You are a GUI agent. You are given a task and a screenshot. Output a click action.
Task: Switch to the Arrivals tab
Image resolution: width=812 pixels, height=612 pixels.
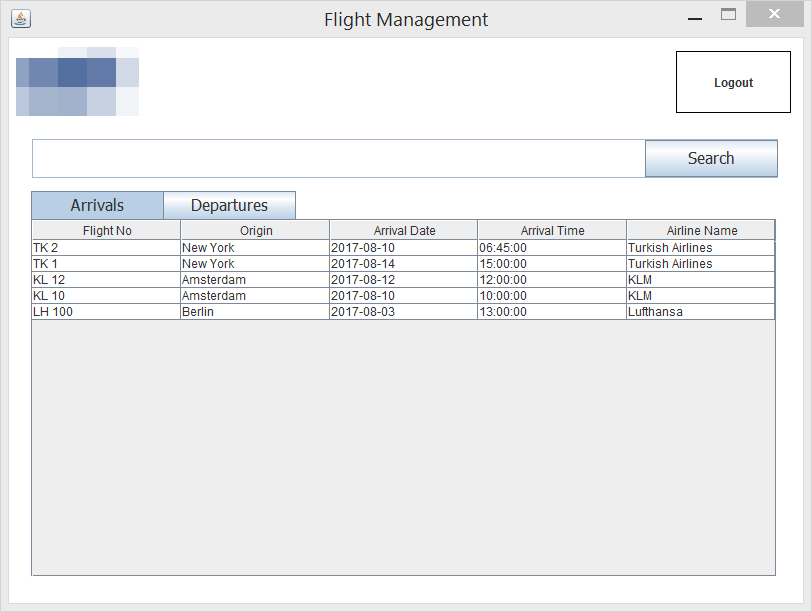coord(96,204)
